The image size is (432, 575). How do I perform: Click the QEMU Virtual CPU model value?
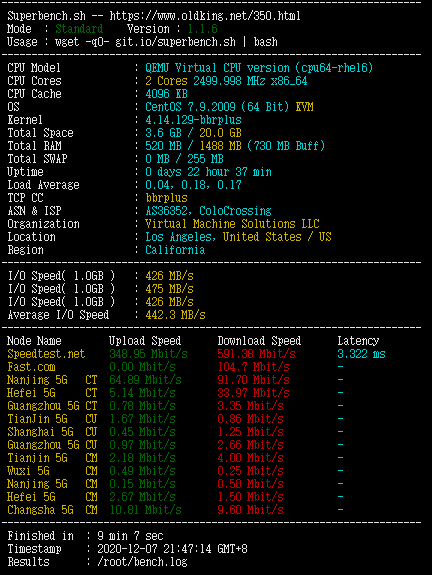(x=259, y=68)
